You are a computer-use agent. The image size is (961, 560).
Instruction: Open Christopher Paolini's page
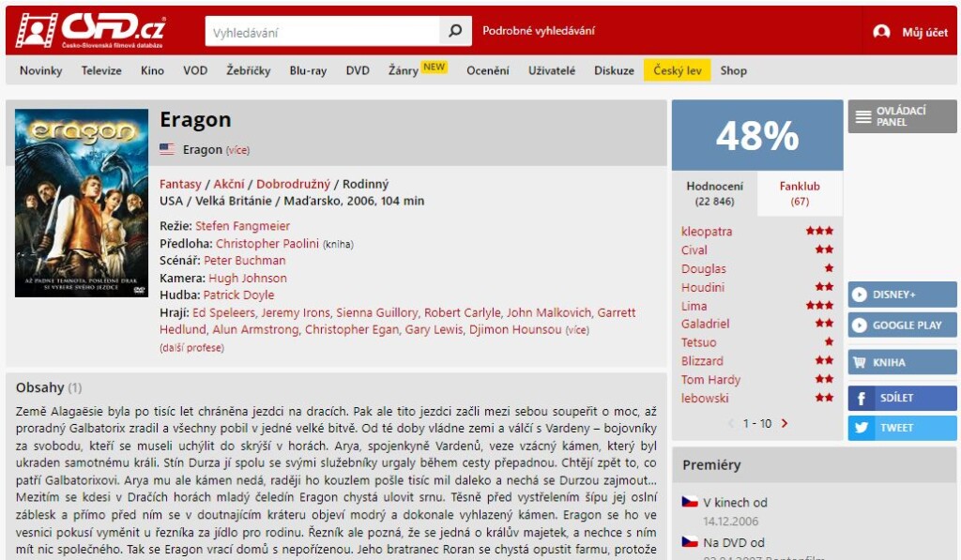(x=267, y=243)
